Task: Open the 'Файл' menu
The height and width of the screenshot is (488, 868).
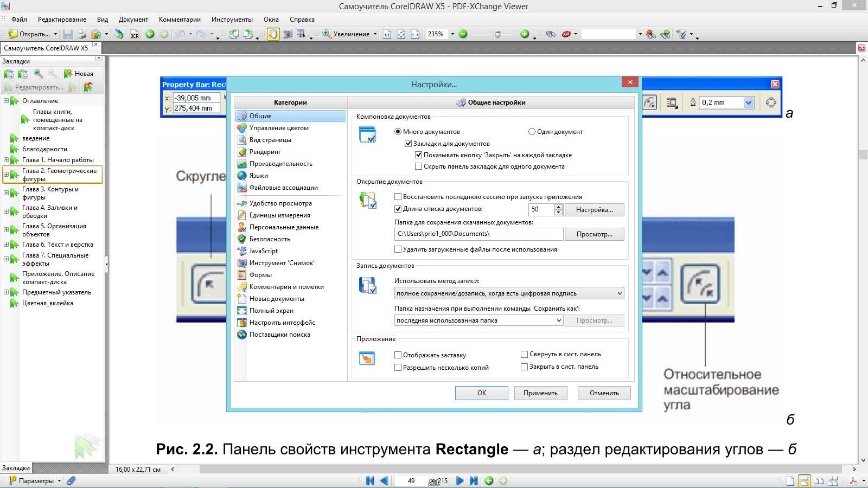Action: 19,20
